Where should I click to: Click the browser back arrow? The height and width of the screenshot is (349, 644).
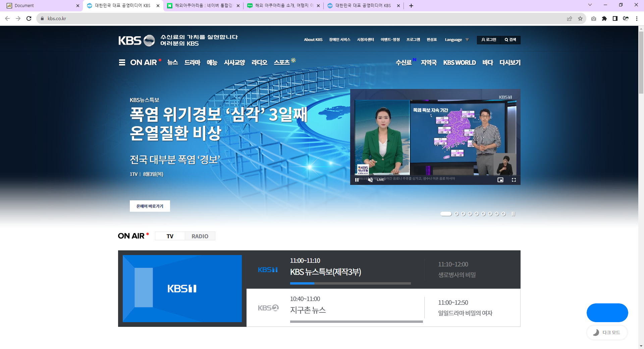click(x=7, y=18)
